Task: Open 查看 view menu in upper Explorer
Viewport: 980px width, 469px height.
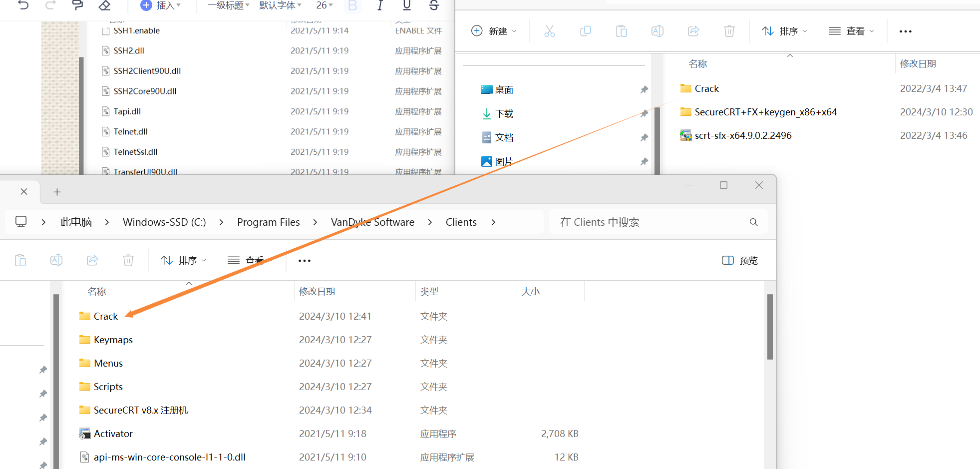Action: tap(851, 31)
